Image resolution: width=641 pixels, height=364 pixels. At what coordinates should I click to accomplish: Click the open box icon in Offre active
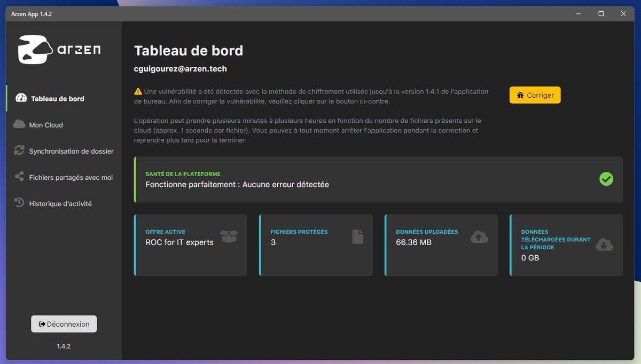tap(229, 236)
